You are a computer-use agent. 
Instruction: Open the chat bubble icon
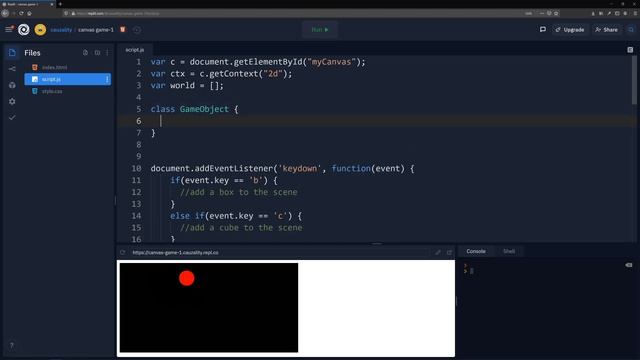point(542,29)
